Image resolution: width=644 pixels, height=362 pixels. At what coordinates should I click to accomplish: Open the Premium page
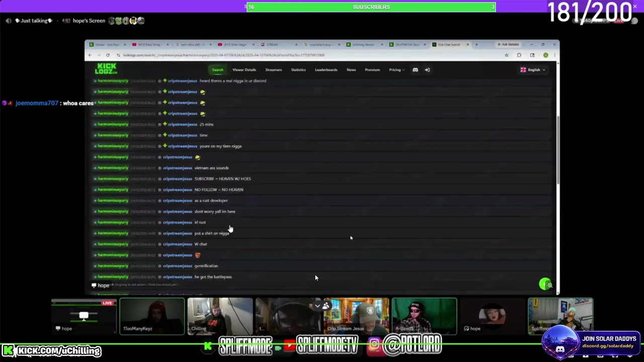(372, 70)
